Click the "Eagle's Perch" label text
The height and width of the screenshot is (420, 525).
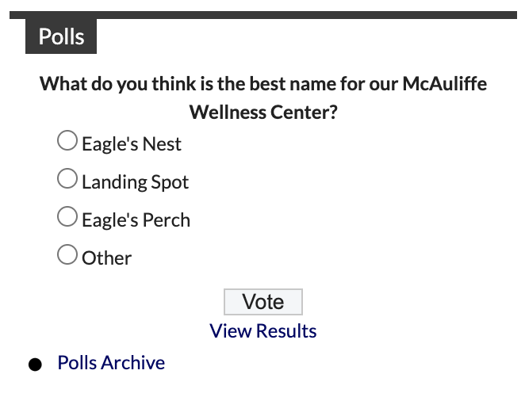(x=136, y=220)
